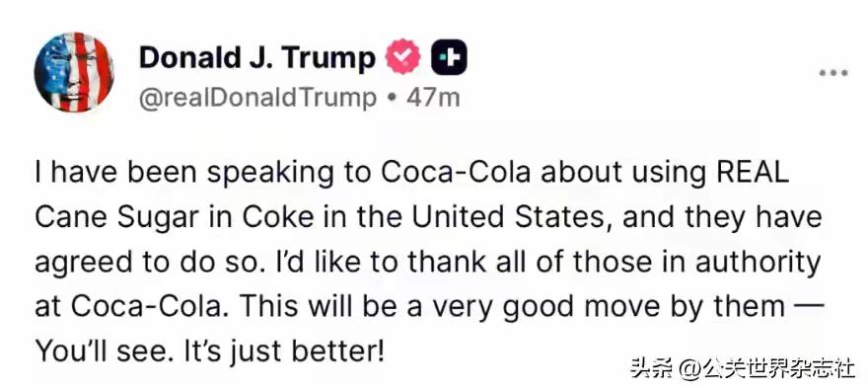Click the red verified checkmark badge
This screenshot has height=391, width=868.
pos(403,57)
